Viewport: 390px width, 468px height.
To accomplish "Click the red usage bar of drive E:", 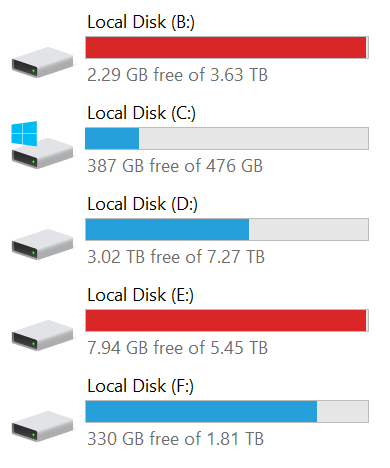I will [227, 320].
